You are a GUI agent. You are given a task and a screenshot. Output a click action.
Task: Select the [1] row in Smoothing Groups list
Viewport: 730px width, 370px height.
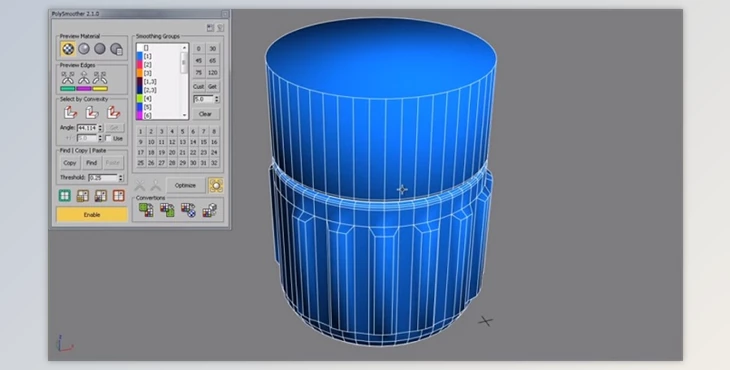158,56
